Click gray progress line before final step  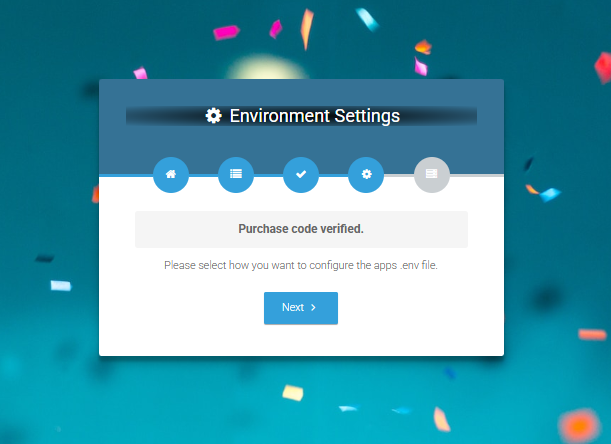pyautogui.click(x=399, y=175)
